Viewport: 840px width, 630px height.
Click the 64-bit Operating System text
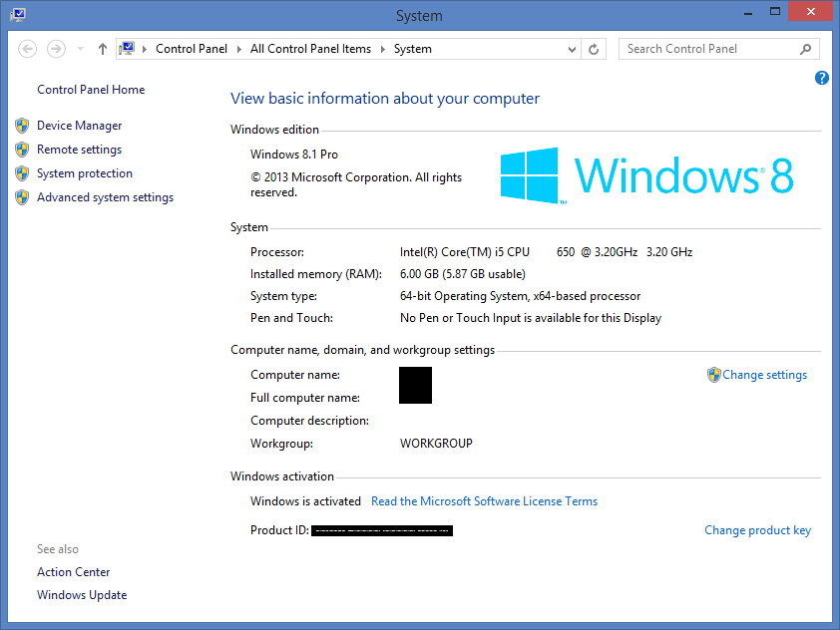(x=520, y=296)
